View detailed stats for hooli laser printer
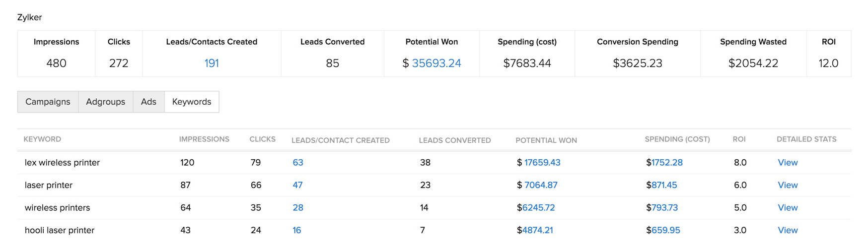 coord(788,230)
